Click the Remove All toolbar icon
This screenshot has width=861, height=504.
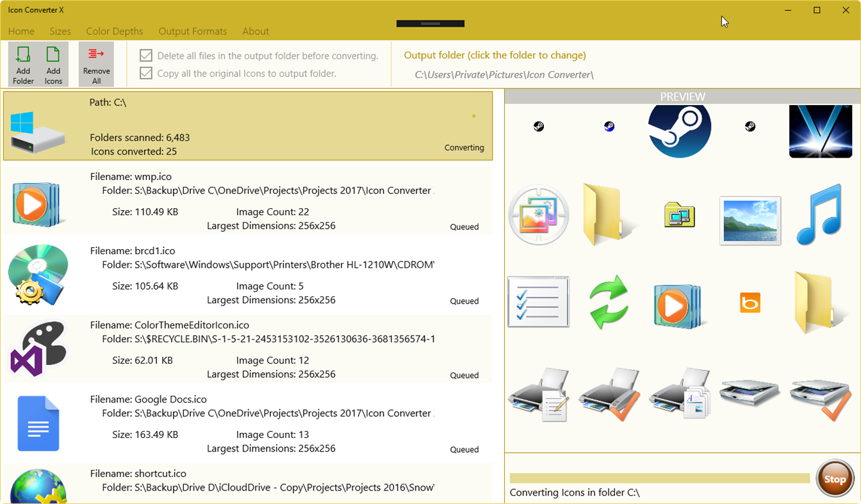(96, 63)
